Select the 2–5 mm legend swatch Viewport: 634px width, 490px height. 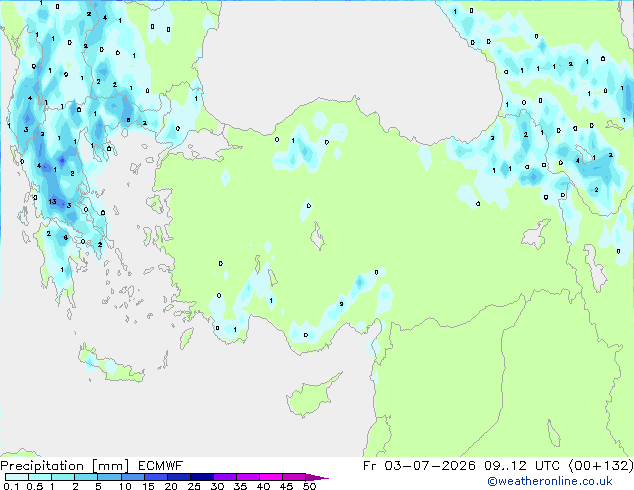86,477
